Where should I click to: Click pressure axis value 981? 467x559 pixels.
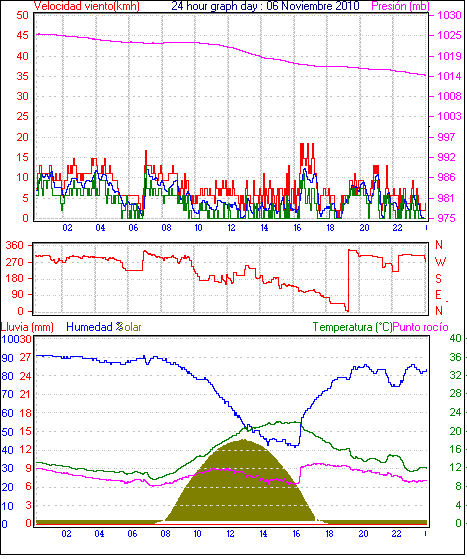pos(446,198)
